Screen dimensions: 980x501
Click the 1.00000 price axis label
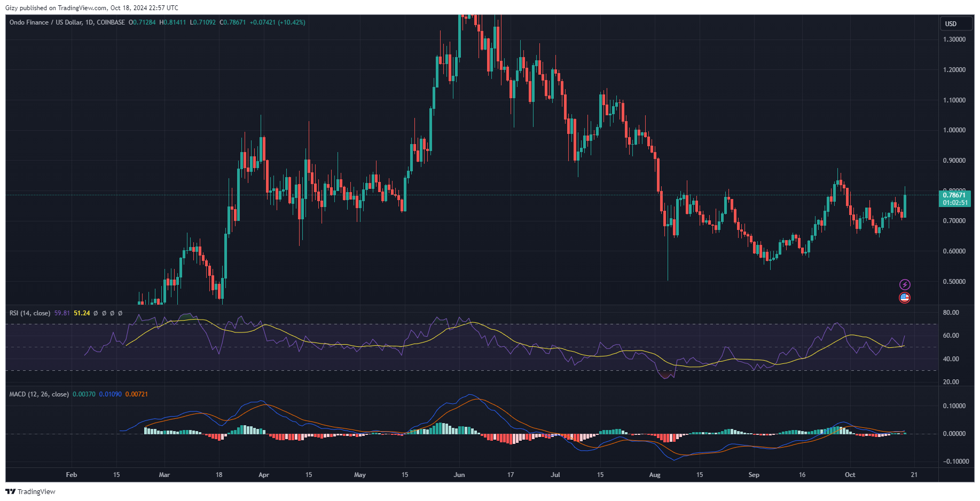[954, 130]
